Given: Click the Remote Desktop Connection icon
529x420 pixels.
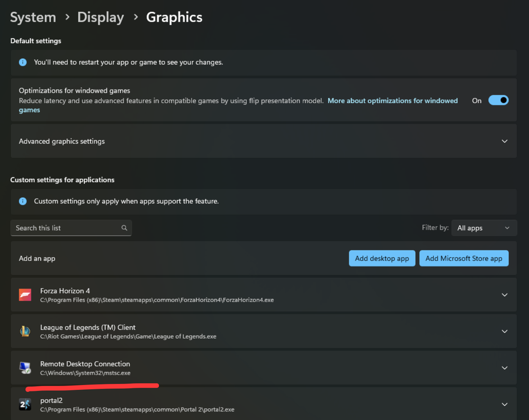Looking at the screenshot, I should coord(25,368).
